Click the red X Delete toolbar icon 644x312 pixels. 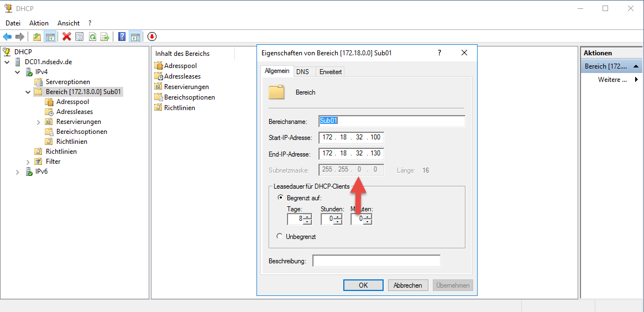(x=67, y=37)
